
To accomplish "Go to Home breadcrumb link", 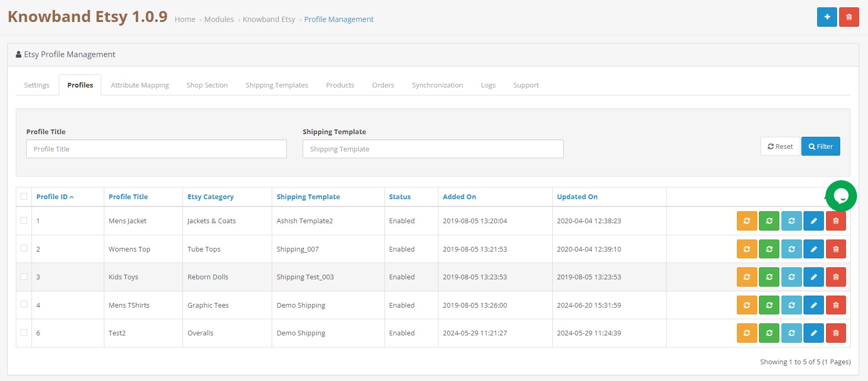I will [x=185, y=19].
